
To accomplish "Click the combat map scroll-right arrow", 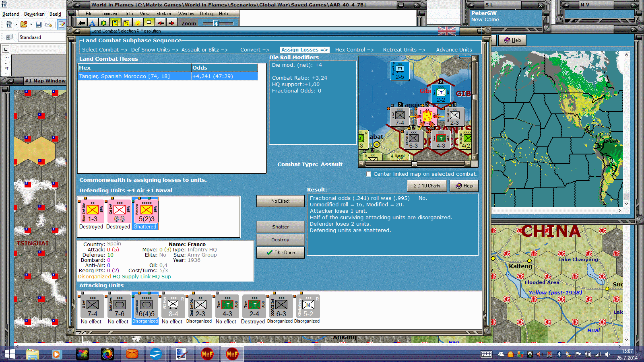I will pos(467,164).
